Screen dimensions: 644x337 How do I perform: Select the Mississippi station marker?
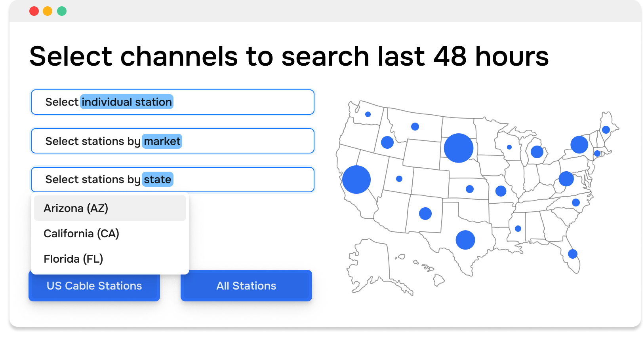tap(518, 228)
